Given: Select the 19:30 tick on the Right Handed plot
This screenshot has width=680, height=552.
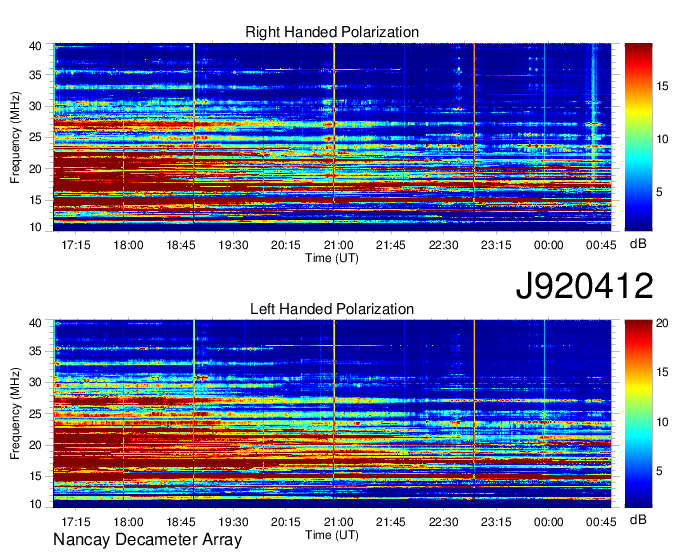Looking at the screenshot, I should tap(233, 245).
